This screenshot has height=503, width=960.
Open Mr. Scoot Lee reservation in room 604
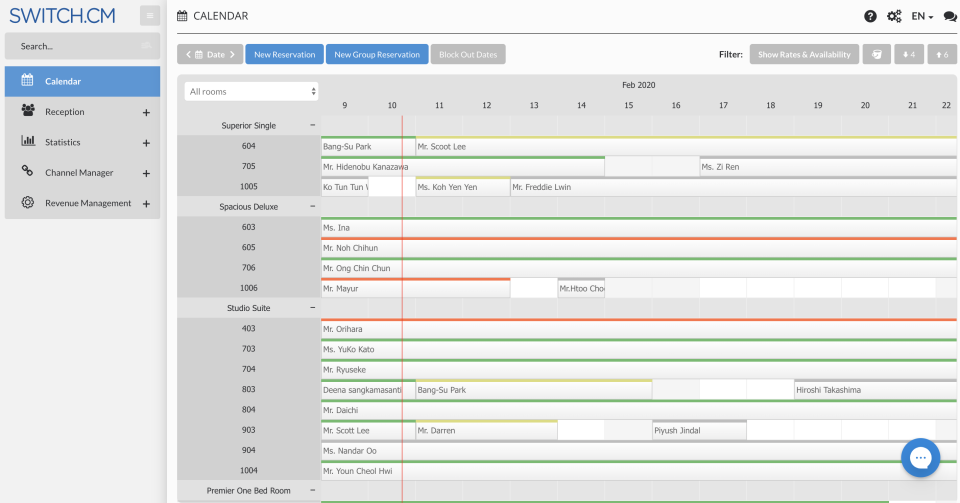686,146
